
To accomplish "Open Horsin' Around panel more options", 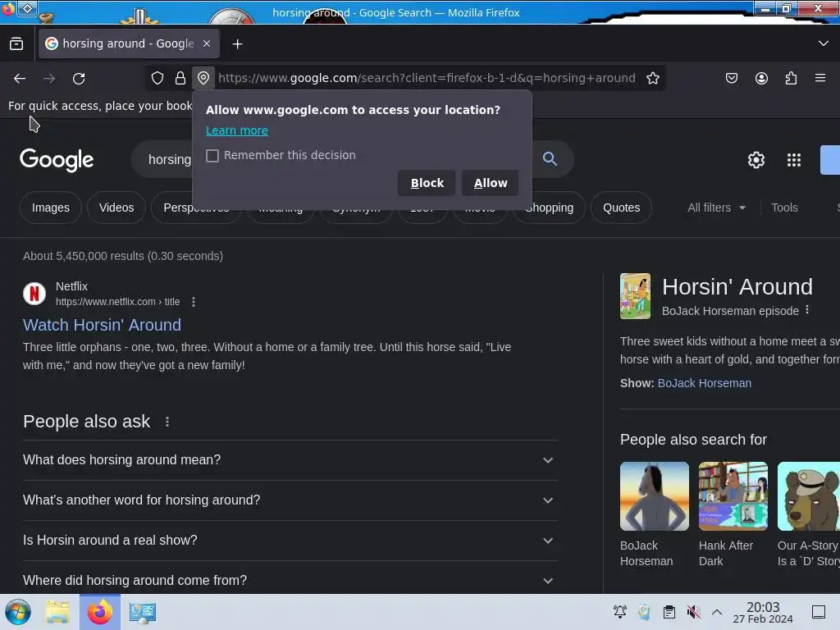I will pos(807,310).
